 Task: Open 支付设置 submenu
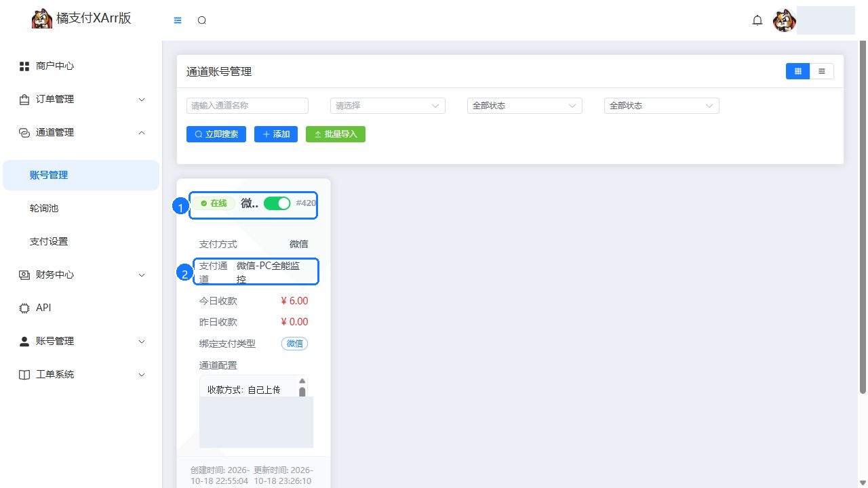pyautogui.click(x=81, y=241)
